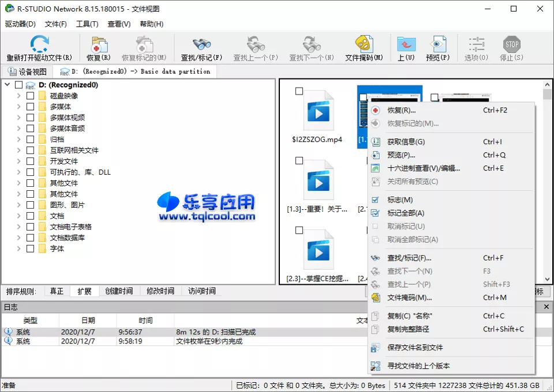Viewport: 554px width, 392px height.
Task: Click the Recover (恢复) toolbar icon
Action: pyautogui.click(x=99, y=45)
